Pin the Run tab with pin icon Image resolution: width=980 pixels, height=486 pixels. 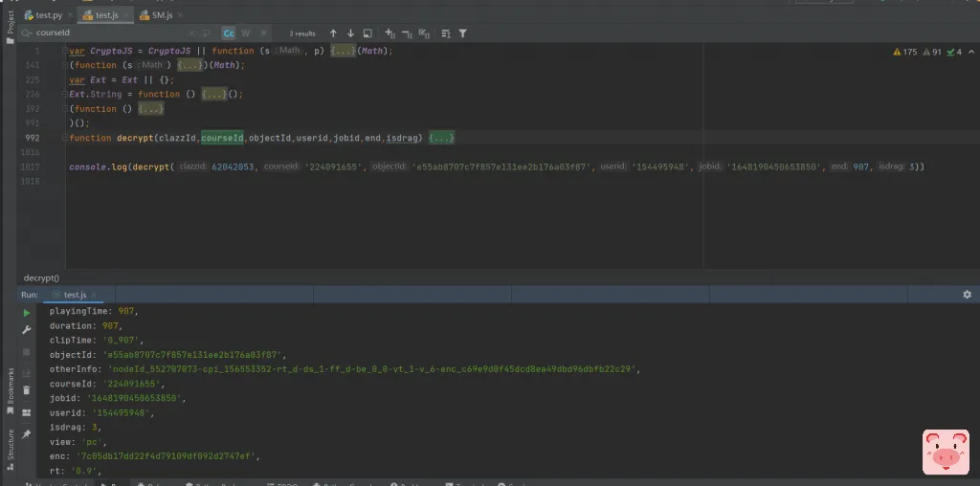pyautogui.click(x=27, y=433)
